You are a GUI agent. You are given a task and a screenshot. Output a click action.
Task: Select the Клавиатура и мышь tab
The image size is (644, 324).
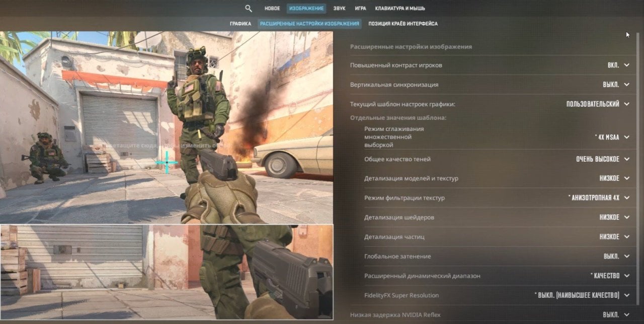(400, 9)
